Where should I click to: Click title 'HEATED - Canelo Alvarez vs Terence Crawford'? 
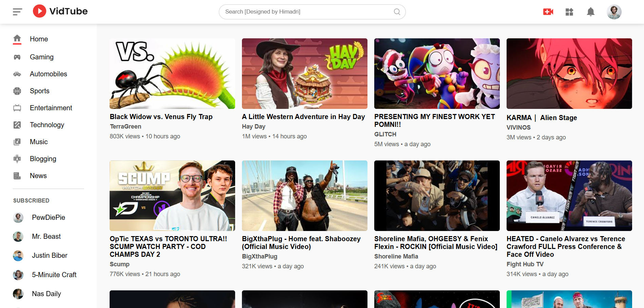click(566, 247)
